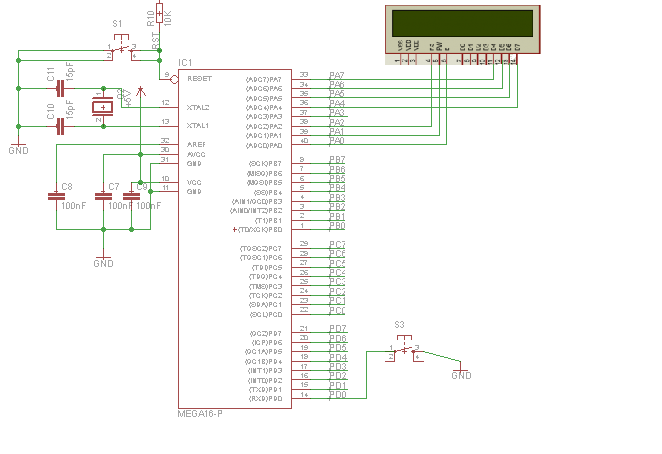
Task: Click the (SCL)PC0 pin name
Action: [266, 315]
